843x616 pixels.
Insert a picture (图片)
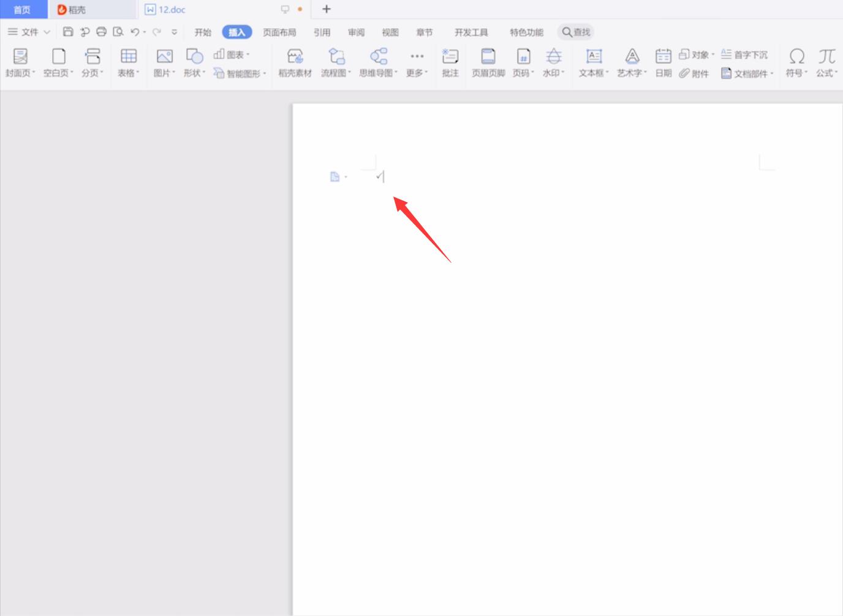point(164,63)
